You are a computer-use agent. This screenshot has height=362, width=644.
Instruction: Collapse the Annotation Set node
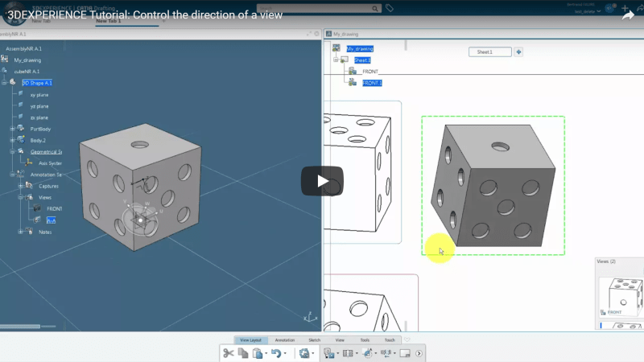point(12,175)
